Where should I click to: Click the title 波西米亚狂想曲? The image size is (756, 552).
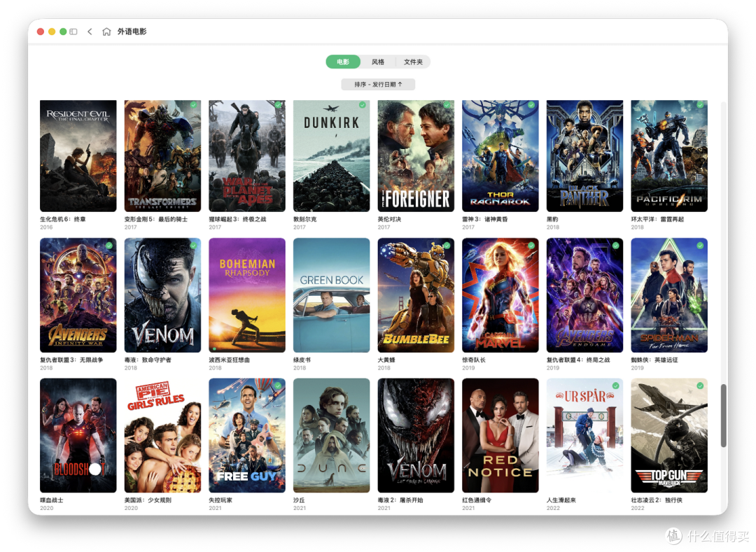[229, 360]
